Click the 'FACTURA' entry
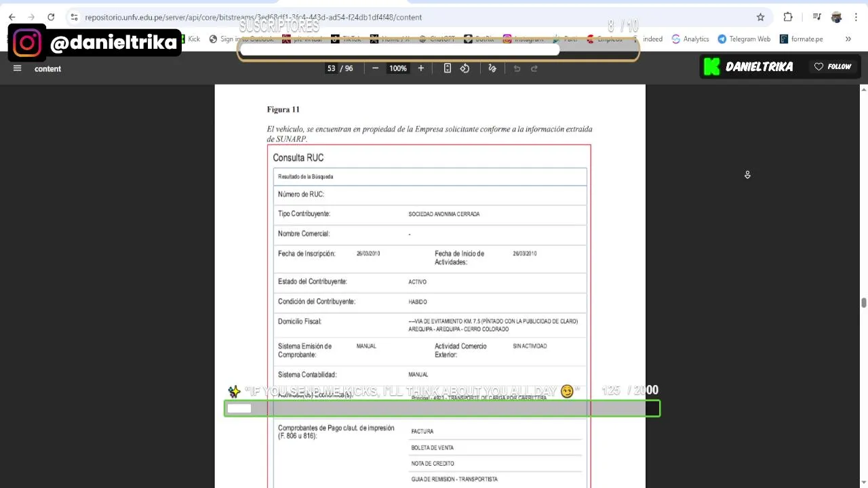 (x=422, y=432)
